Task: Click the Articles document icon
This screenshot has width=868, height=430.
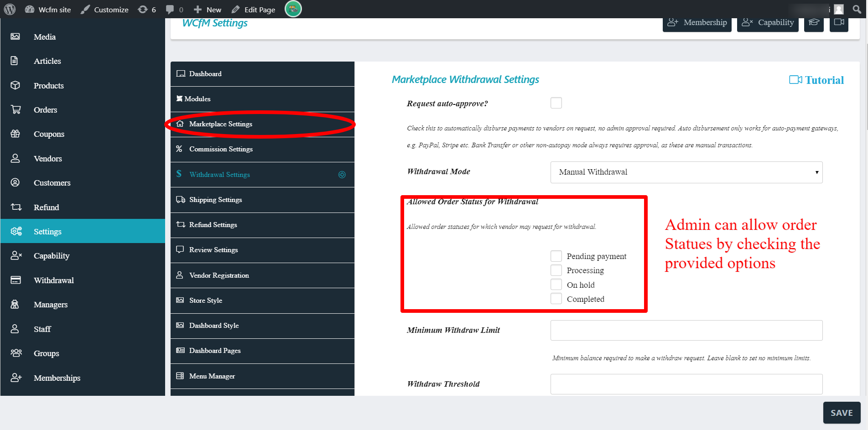Action: point(15,61)
